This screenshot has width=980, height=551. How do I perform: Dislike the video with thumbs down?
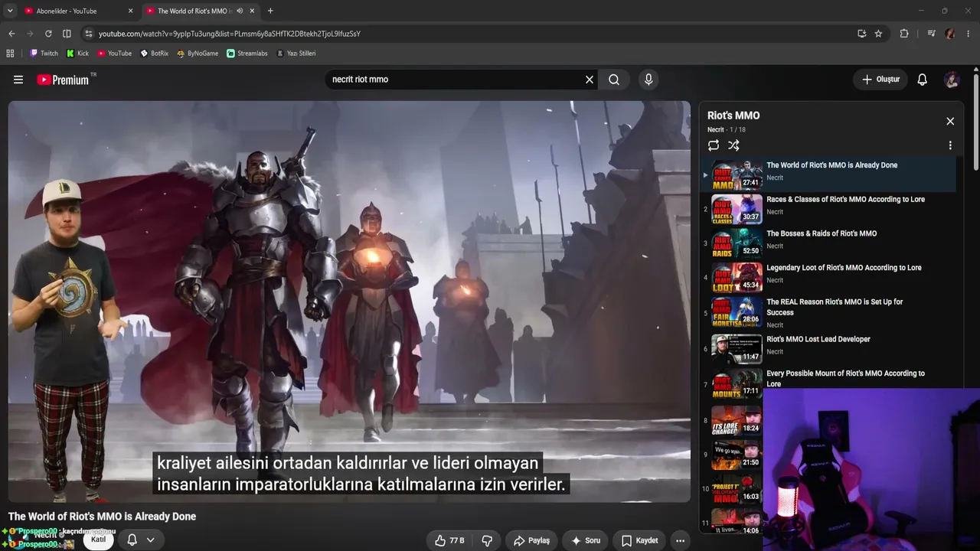click(x=487, y=540)
